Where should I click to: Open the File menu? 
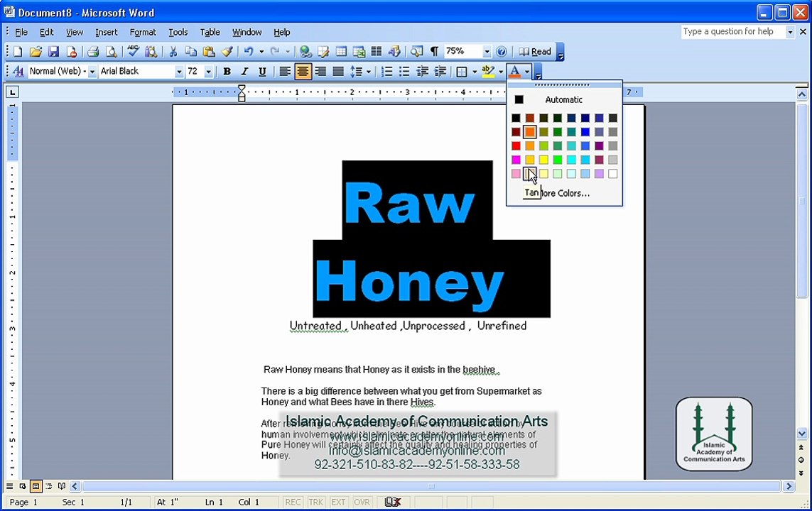tap(21, 32)
